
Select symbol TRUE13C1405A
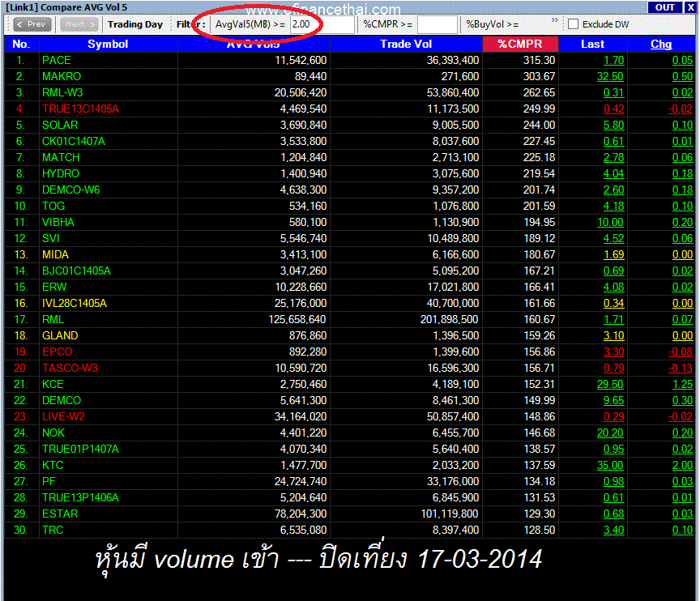pos(81,109)
